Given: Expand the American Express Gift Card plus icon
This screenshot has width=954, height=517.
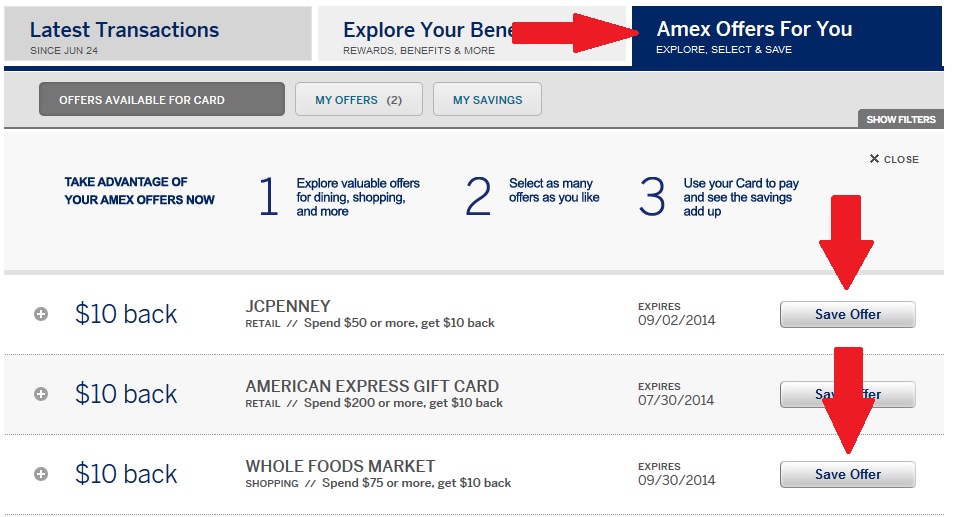Looking at the screenshot, I should pyautogui.click(x=41, y=394).
